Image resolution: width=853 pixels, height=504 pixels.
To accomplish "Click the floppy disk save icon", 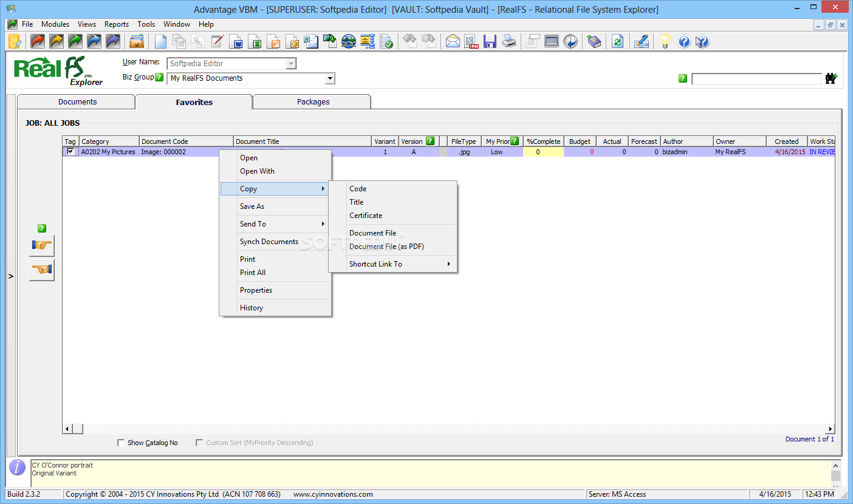I will click(x=490, y=41).
